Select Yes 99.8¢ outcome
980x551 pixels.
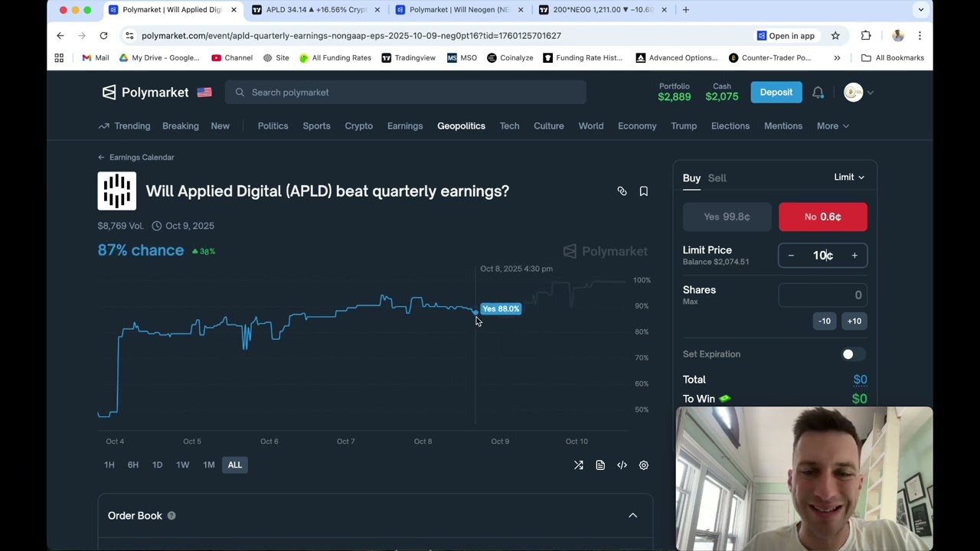coord(727,217)
